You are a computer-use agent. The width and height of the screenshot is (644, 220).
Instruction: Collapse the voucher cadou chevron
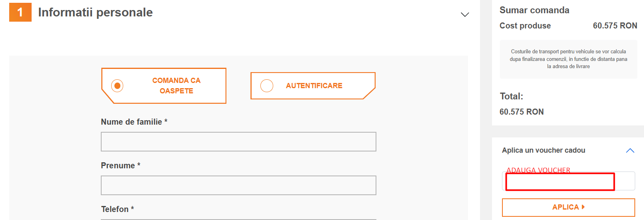(x=630, y=151)
